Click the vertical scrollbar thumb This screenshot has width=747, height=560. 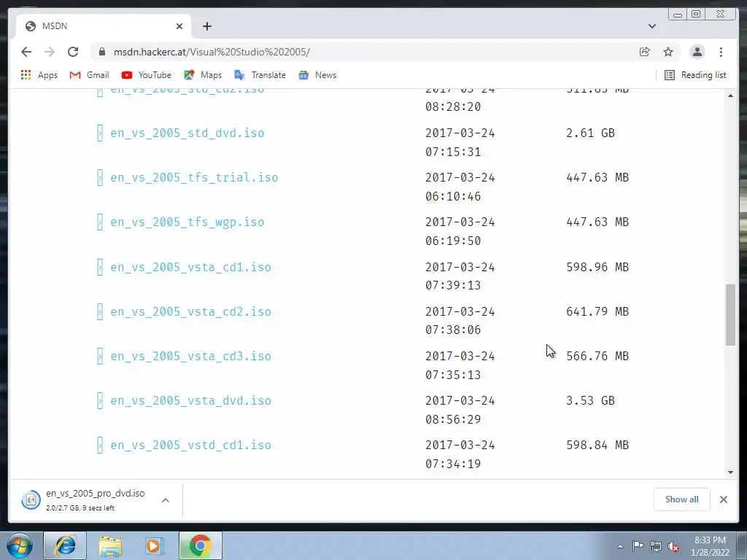(730, 315)
